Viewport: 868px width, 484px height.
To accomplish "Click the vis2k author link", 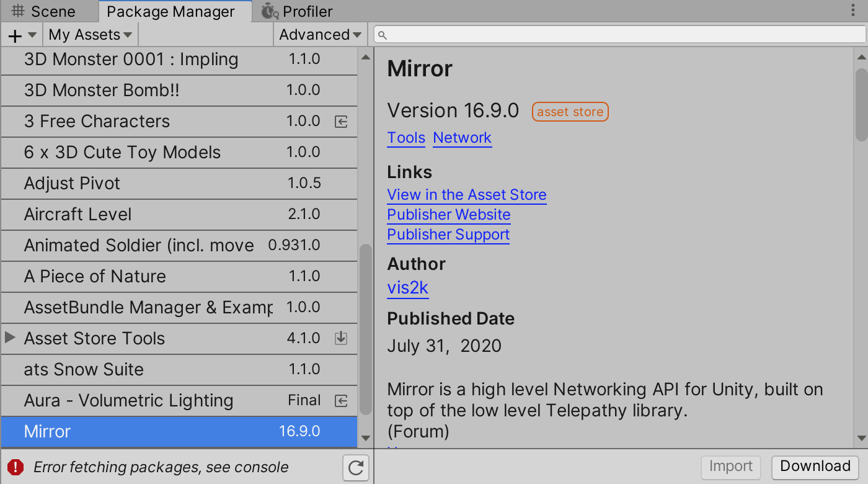I will click(408, 288).
